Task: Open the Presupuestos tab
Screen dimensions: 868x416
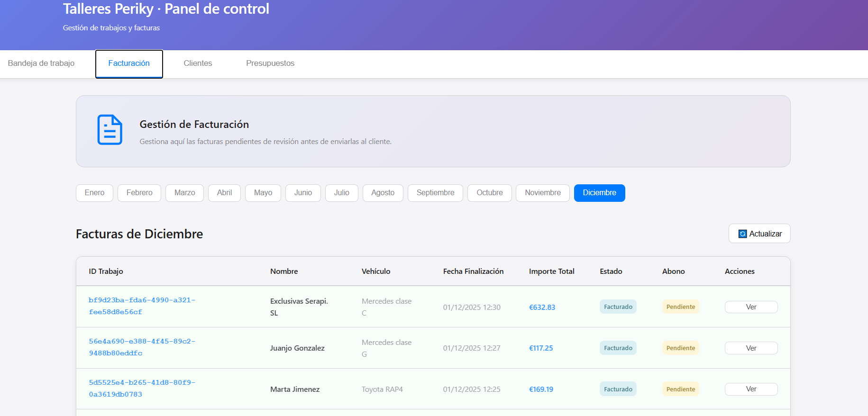Action: (270, 63)
